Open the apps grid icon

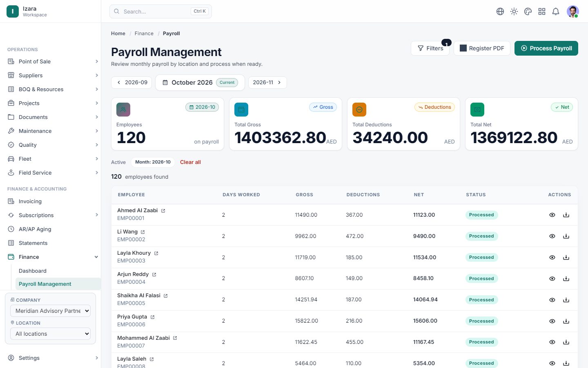(x=542, y=11)
